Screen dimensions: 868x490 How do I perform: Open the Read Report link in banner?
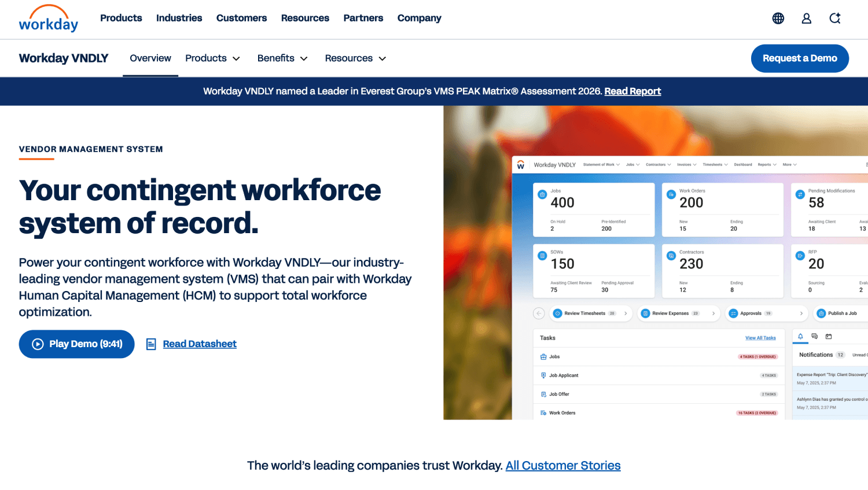[x=632, y=91]
